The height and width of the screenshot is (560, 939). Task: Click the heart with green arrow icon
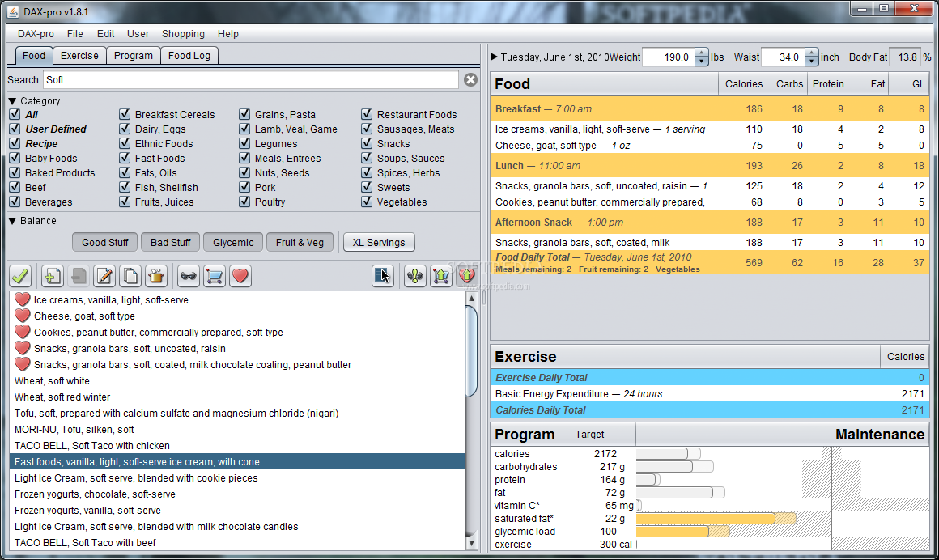(467, 276)
